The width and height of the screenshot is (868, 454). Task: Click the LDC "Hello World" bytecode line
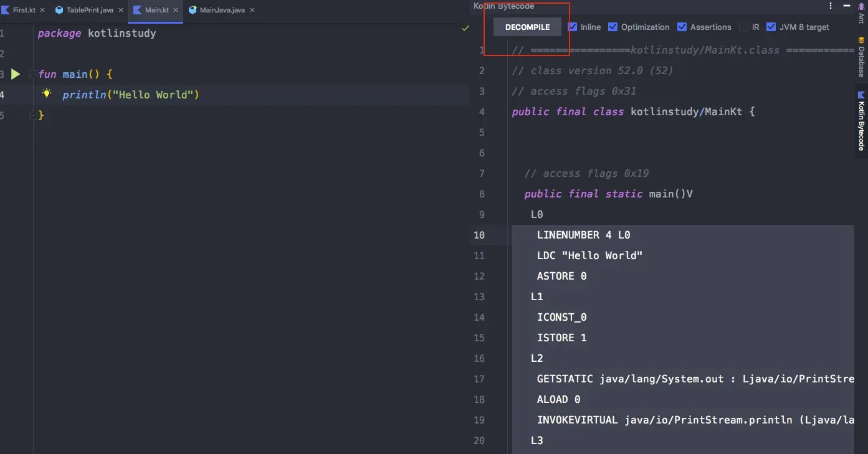click(x=590, y=255)
